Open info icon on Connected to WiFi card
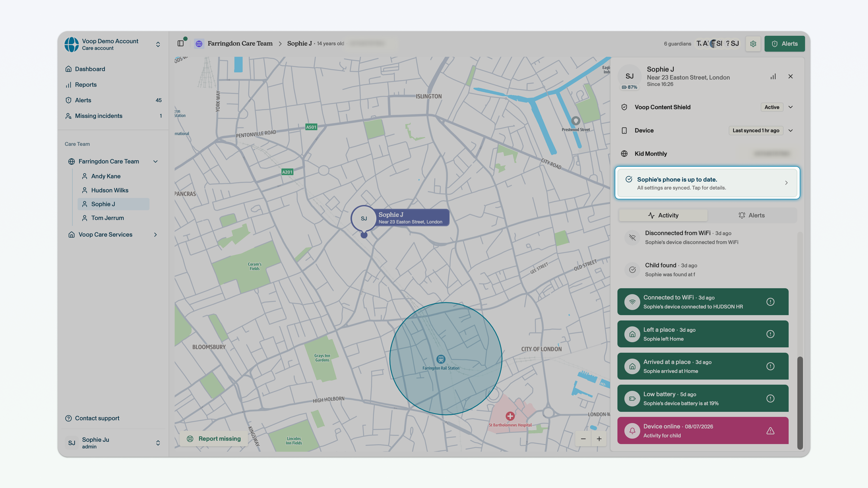868x488 pixels. (770, 302)
